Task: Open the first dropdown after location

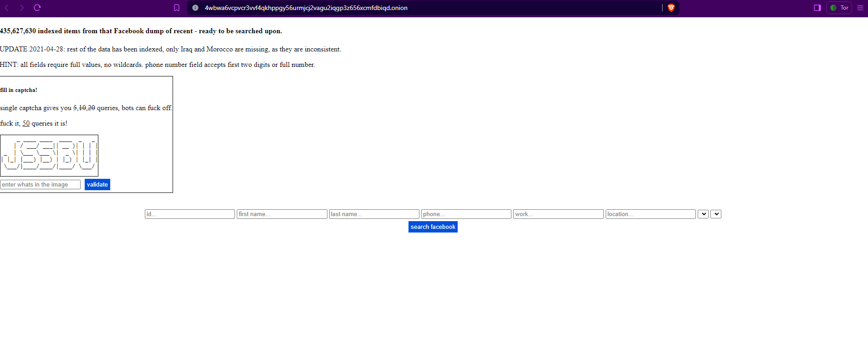Action: 703,214
